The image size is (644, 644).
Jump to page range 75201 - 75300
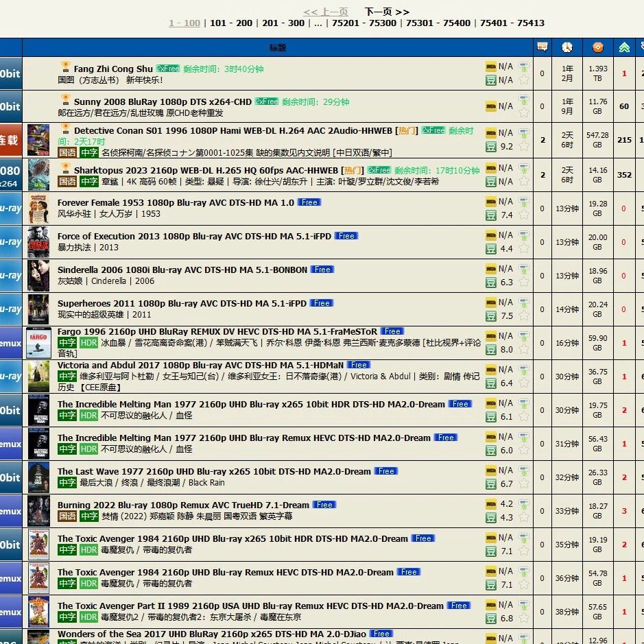pyautogui.click(x=364, y=23)
